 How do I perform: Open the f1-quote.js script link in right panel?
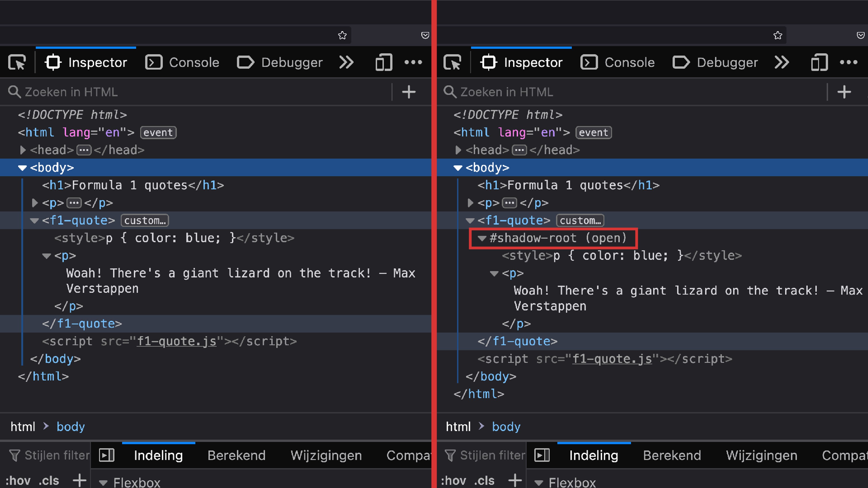point(612,359)
